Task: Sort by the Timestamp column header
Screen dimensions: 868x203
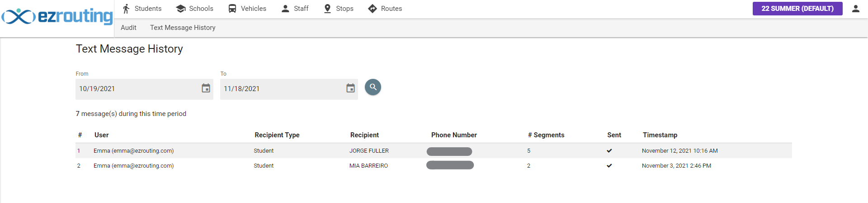Action: [660, 135]
